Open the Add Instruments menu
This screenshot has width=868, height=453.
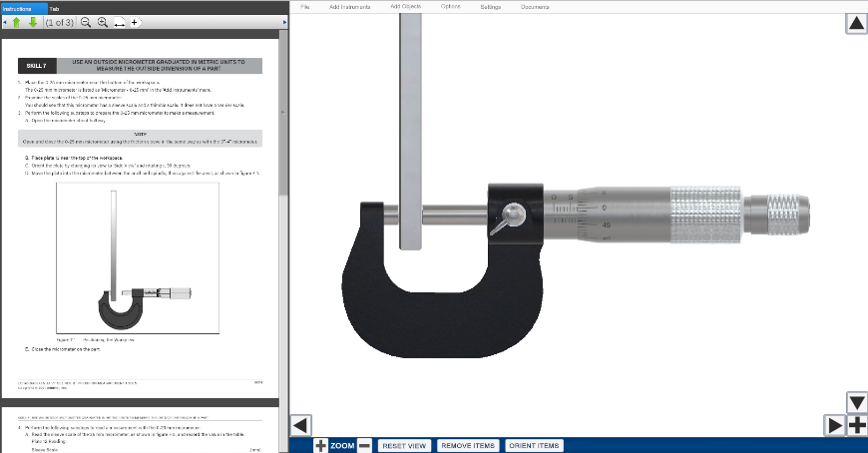[349, 7]
